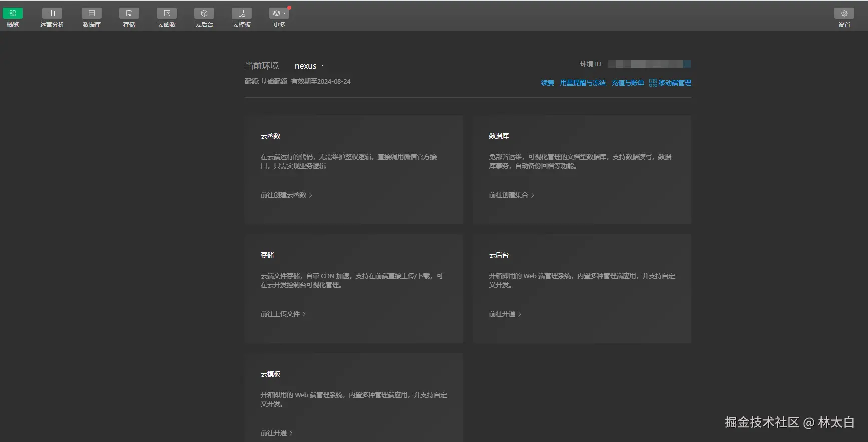Open the 设置 settings gear icon
This screenshot has height=442, width=868.
[x=844, y=13]
